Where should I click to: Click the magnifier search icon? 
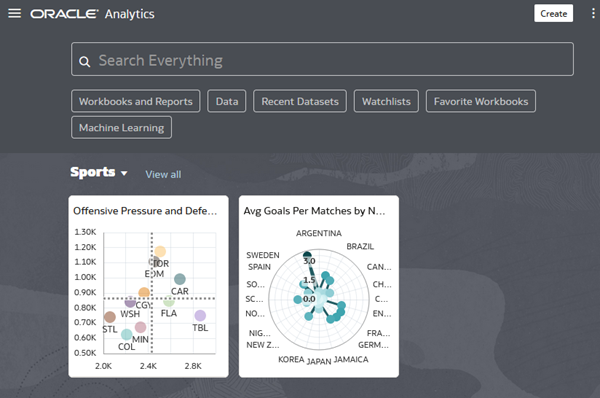(x=85, y=61)
